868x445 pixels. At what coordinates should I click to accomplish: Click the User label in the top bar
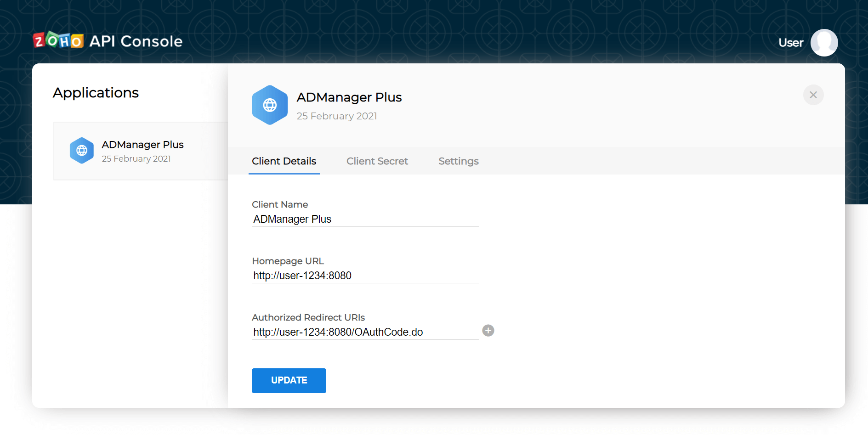coord(790,42)
